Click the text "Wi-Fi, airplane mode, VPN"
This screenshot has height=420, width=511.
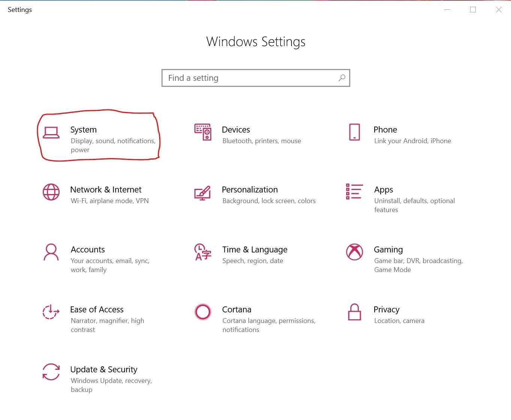point(110,201)
